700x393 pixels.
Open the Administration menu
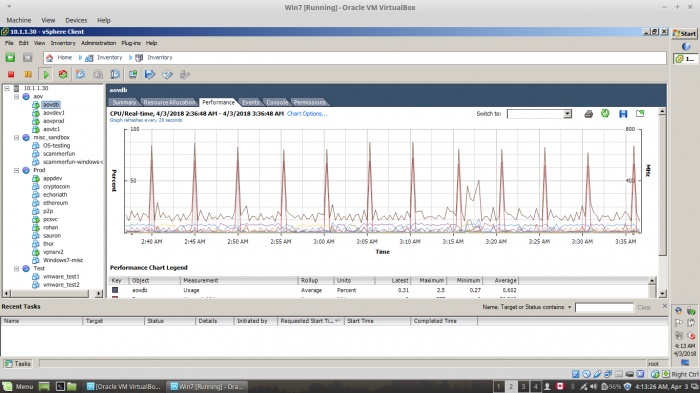pos(98,43)
